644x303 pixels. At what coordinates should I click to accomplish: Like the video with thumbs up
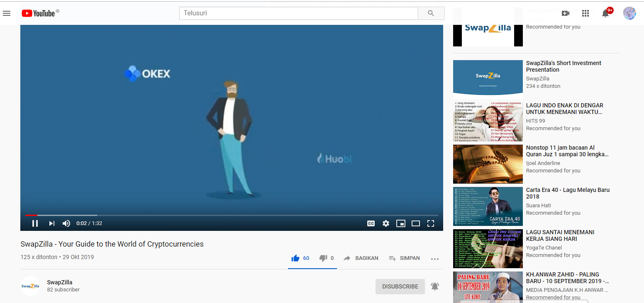pos(295,258)
